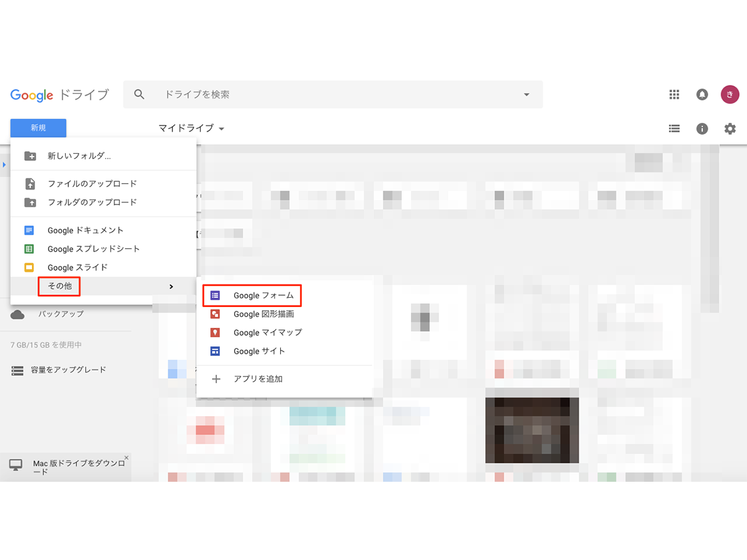Click the 7 GB/15 GB を使用中 text
747x560 pixels.
(46, 345)
